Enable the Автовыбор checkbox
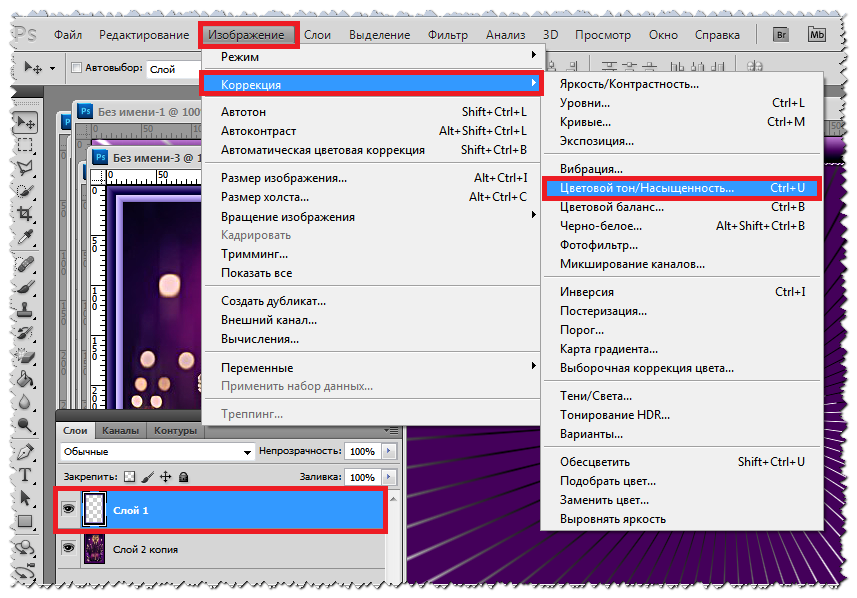857x598 pixels. click(x=77, y=68)
